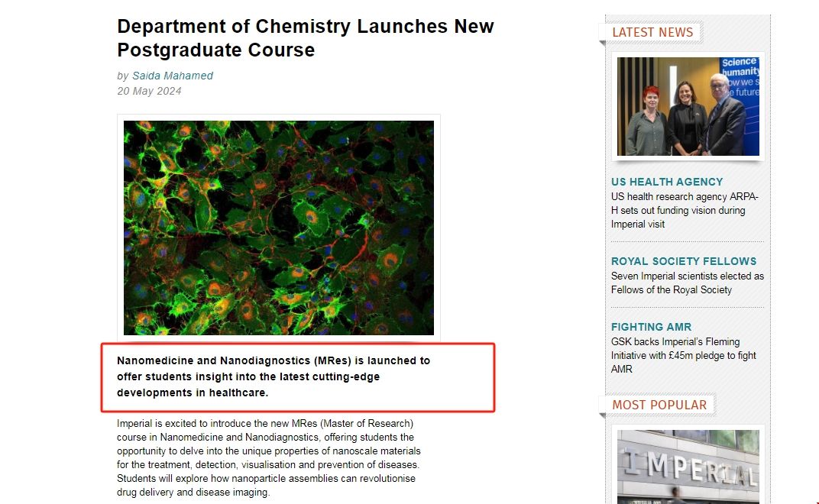Open the ROYAL SOCIETY FELLOWS news story
The width and height of the screenshot is (819, 504).
(684, 261)
